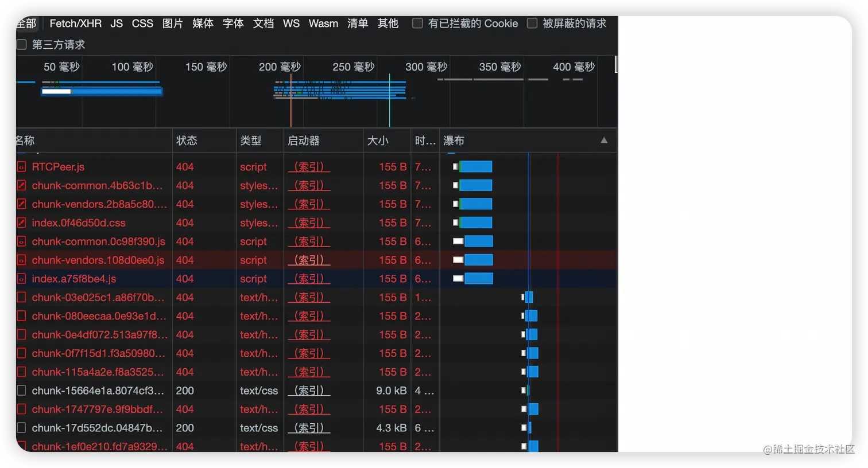This screenshot has height=468, width=868.
Task: Click 200 status of chunk-15664e1a row
Action: (185, 391)
